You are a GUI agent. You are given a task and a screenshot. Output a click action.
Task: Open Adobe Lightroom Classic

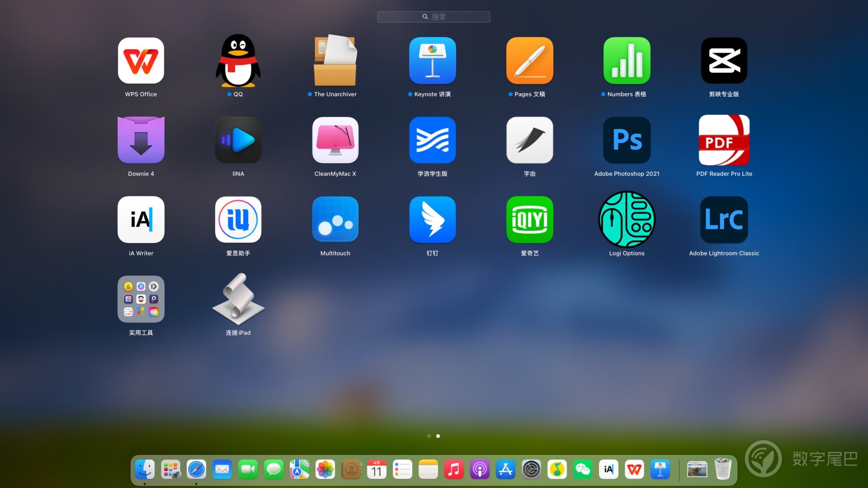pos(724,220)
